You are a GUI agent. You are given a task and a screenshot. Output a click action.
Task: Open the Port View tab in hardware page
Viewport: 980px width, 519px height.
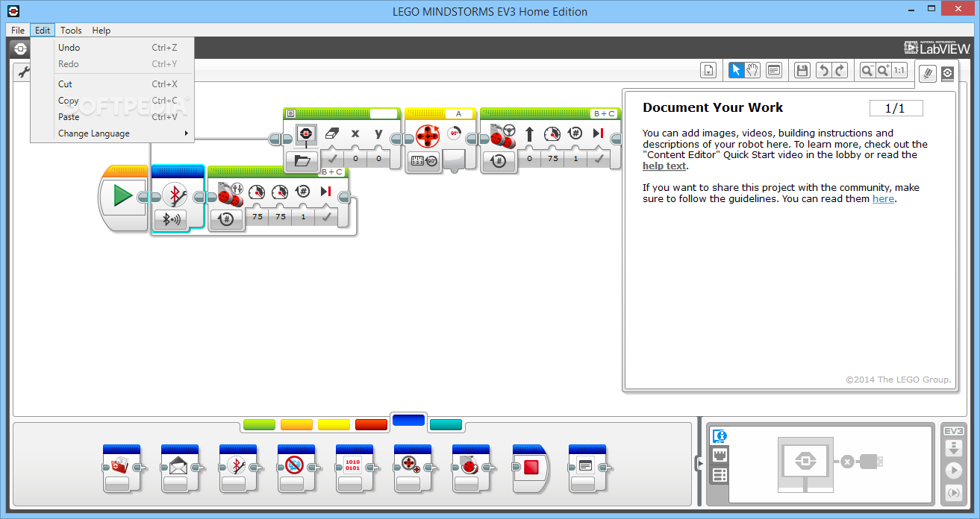coord(720,456)
